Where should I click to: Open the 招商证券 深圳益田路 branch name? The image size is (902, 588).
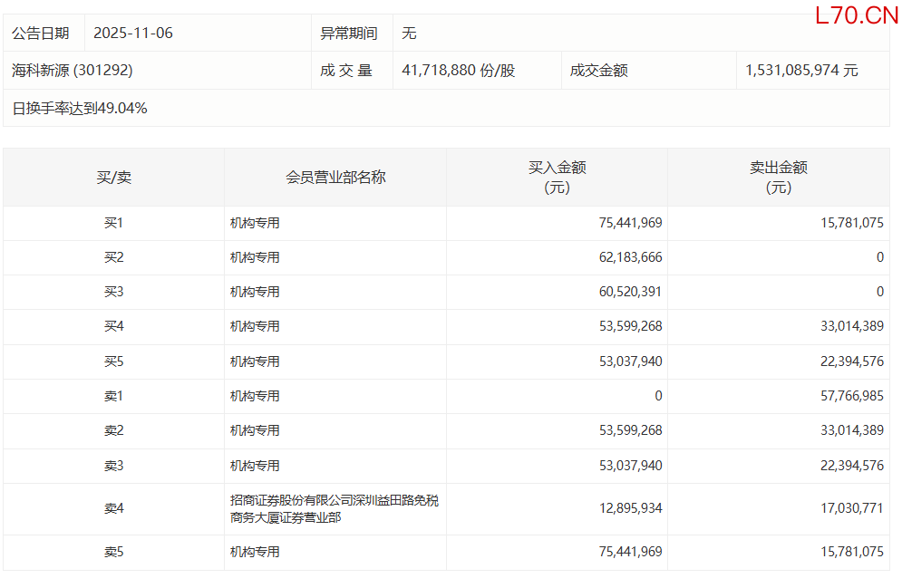point(334,508)
